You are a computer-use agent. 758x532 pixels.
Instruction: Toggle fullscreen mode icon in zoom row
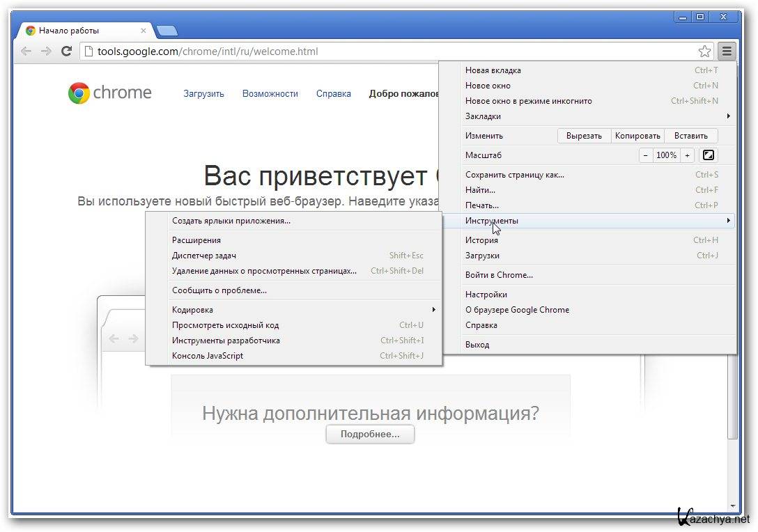point(709,155)
